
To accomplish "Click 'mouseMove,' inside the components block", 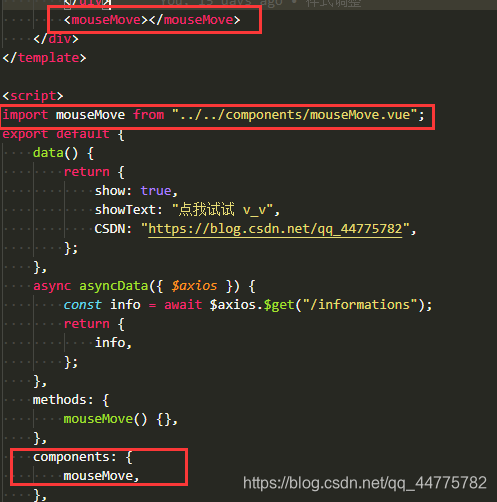I will pos(102,476).
